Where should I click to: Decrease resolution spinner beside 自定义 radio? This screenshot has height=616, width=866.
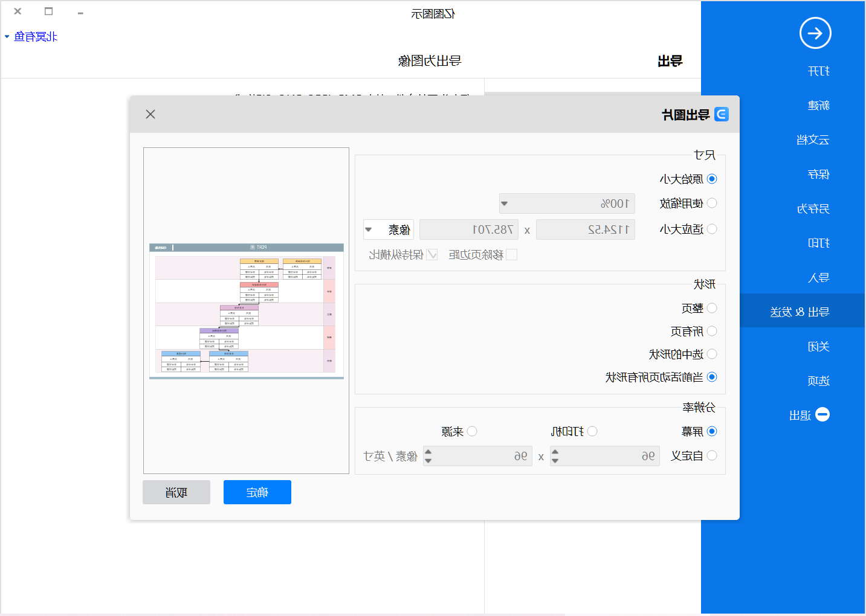click(x=555, y=461)
